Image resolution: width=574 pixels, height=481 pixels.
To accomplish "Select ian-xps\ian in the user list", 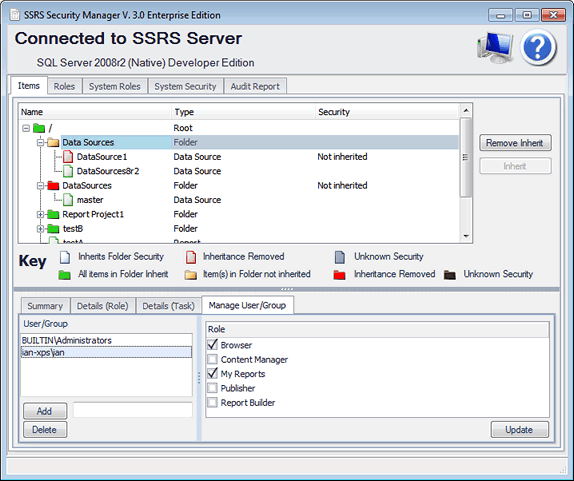I will 106,353.
